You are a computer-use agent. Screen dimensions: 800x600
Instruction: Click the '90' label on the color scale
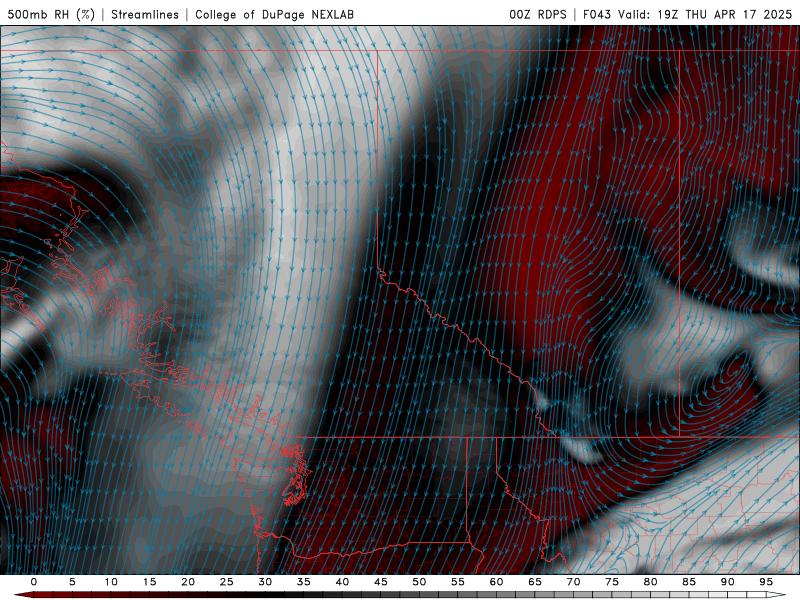pos(727,582)
